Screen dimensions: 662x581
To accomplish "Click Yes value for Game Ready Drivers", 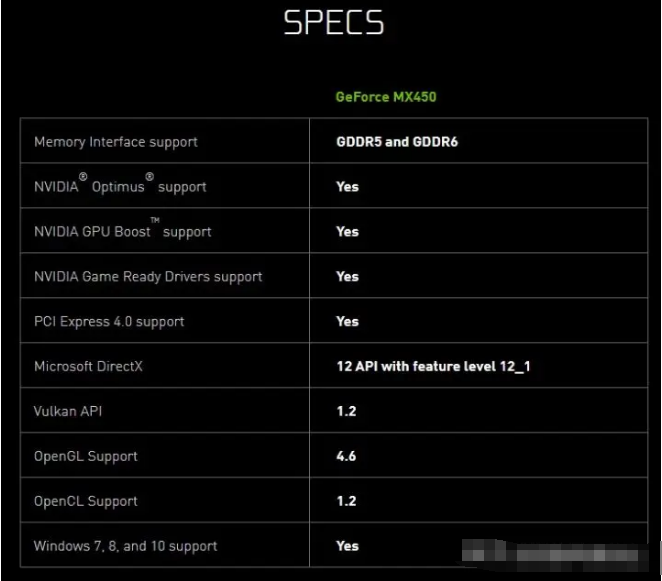I will (x=347, y=277).
